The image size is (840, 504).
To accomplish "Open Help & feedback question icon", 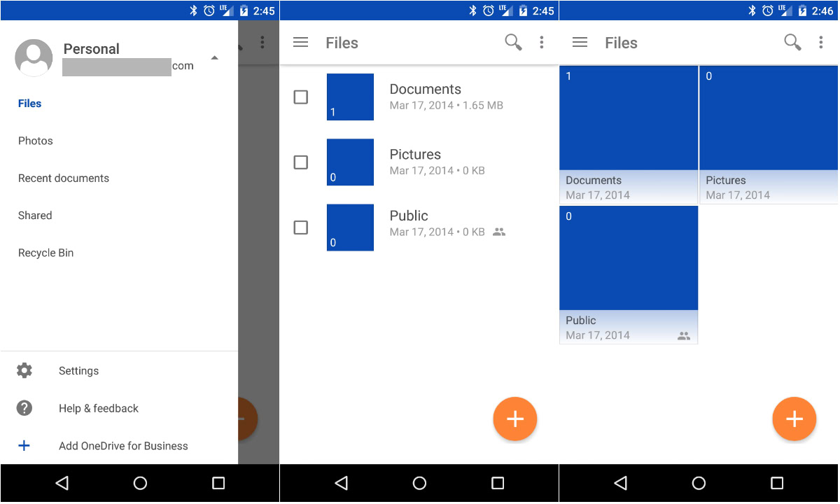I will click(24, 408).
